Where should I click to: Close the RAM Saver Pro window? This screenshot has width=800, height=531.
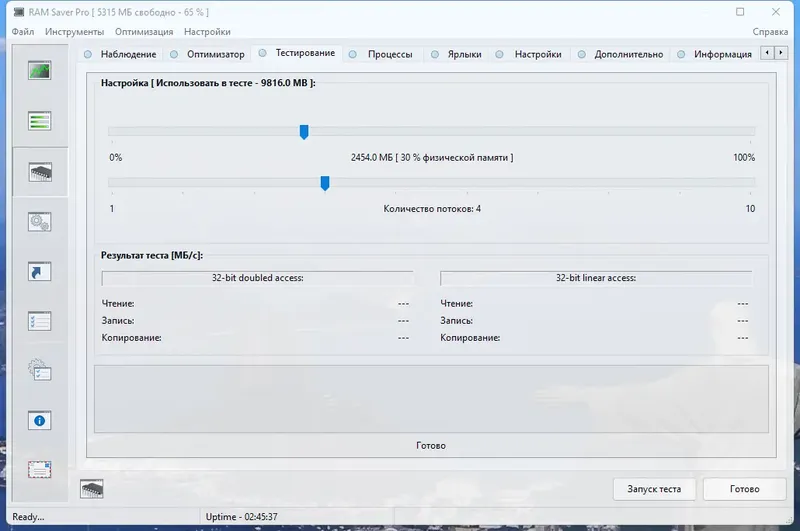[776, 12]
